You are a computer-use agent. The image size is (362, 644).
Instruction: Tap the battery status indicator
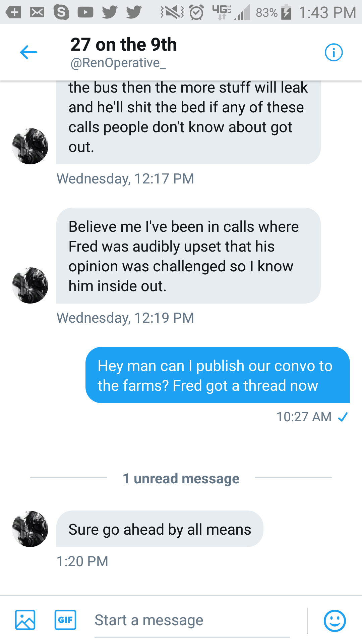pyautogui.click(x=286, y=12)
